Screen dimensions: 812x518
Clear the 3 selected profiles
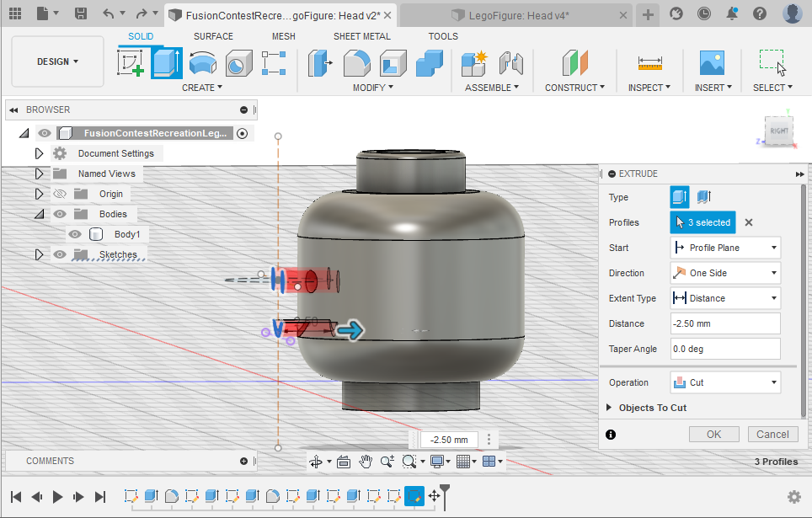tap(748, 222)
